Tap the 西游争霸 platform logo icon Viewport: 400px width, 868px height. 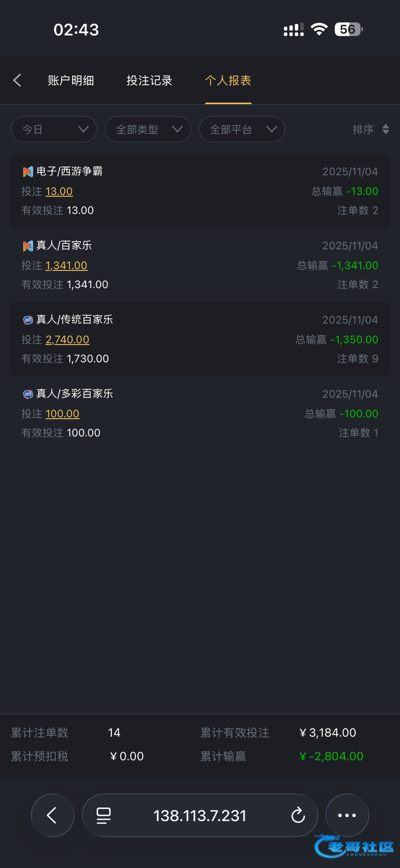[28, 172]
